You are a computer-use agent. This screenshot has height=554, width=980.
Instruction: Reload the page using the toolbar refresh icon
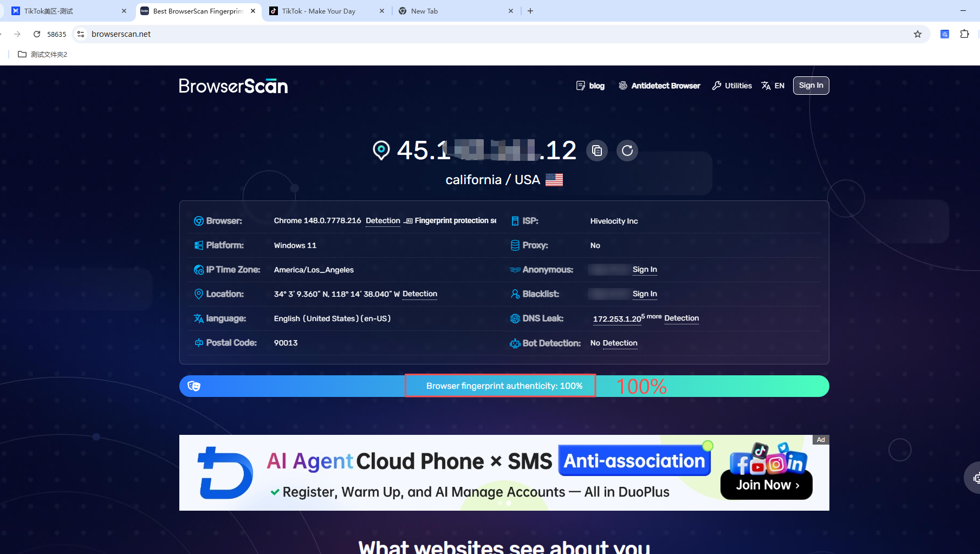tap(37, 34)
